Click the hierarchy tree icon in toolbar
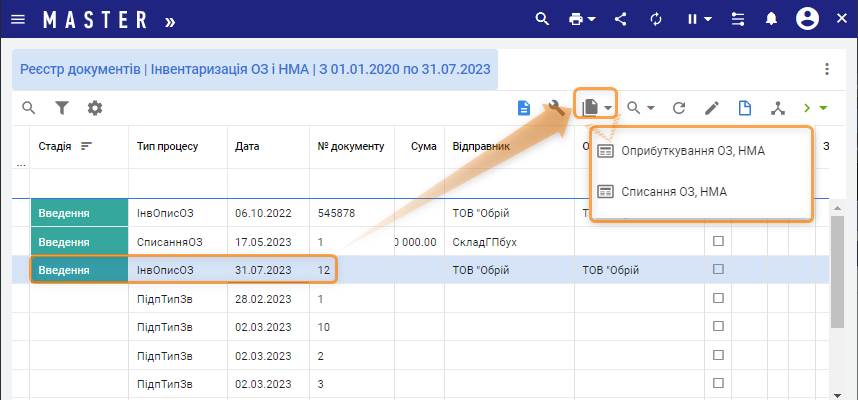 pos(777,108)
